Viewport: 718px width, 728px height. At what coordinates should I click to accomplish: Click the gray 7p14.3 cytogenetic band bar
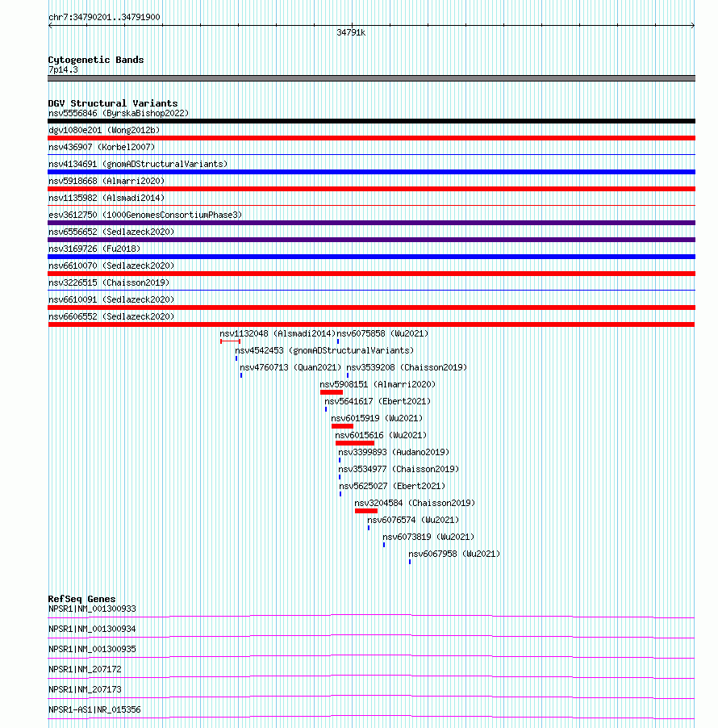point(371,78)
